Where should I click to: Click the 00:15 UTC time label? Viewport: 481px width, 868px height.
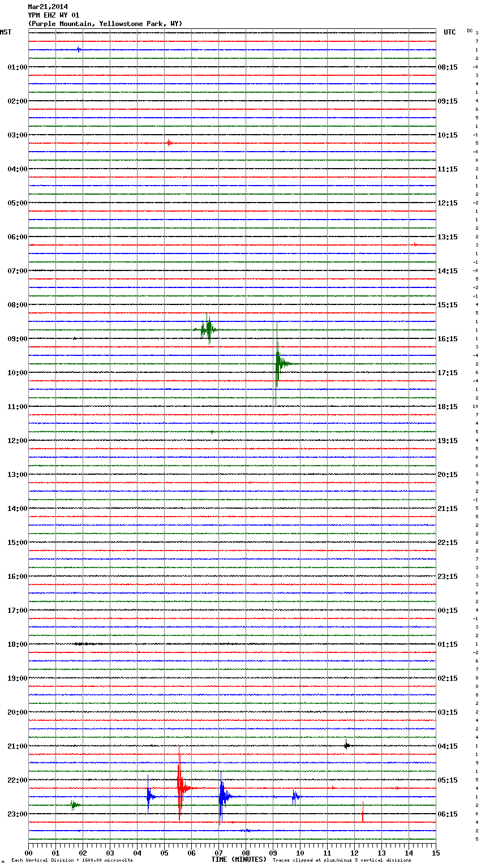point(448,611)
